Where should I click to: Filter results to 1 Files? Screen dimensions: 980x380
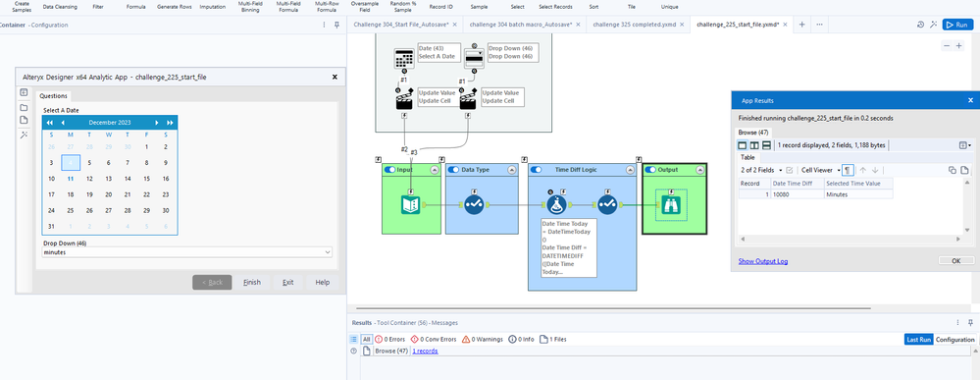(x=553, y=340)
